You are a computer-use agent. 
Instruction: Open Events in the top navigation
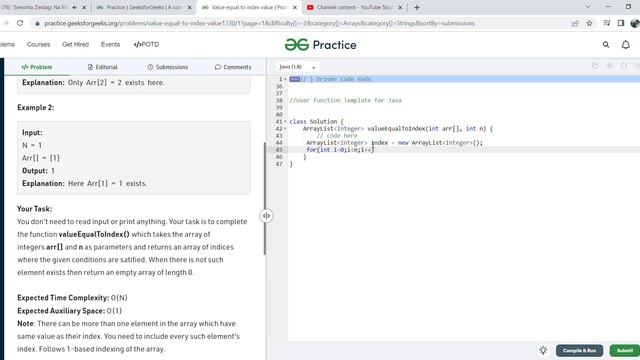[x=111, y=44]
